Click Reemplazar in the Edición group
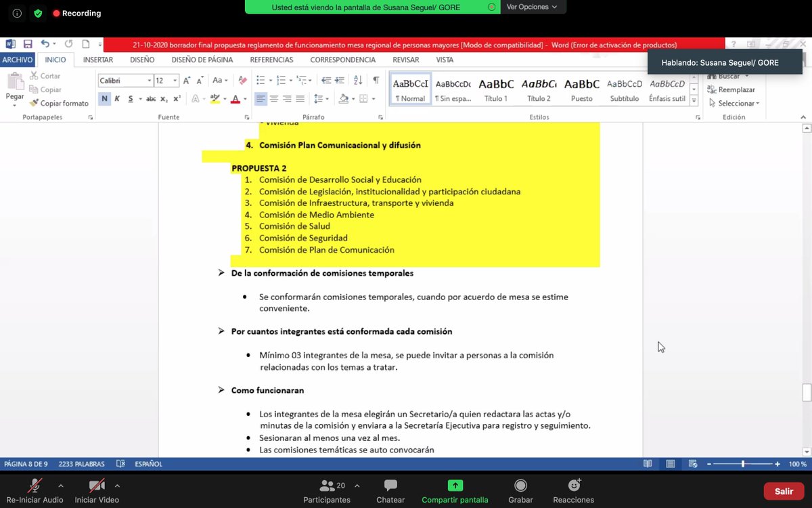812x508 pixels. (732, 89)
